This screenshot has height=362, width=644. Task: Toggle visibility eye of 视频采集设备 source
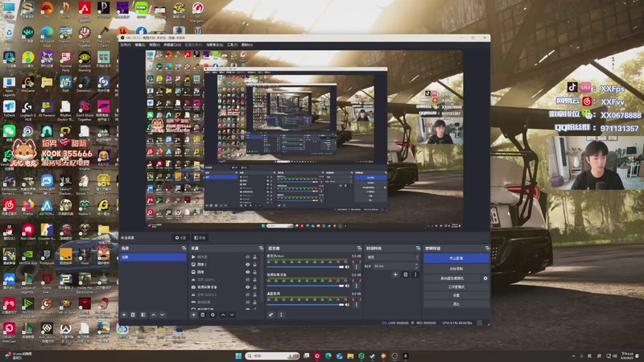[x=248, y=287]
